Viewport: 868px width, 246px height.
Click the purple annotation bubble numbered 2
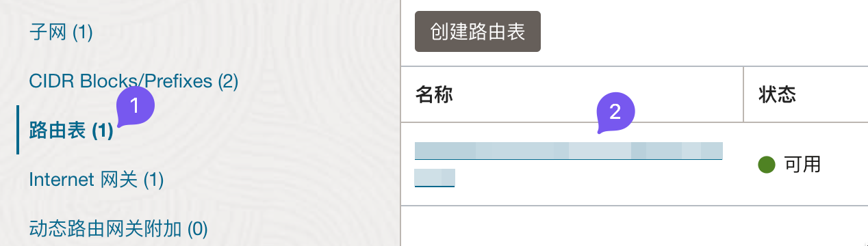click(x=616, y=112)
